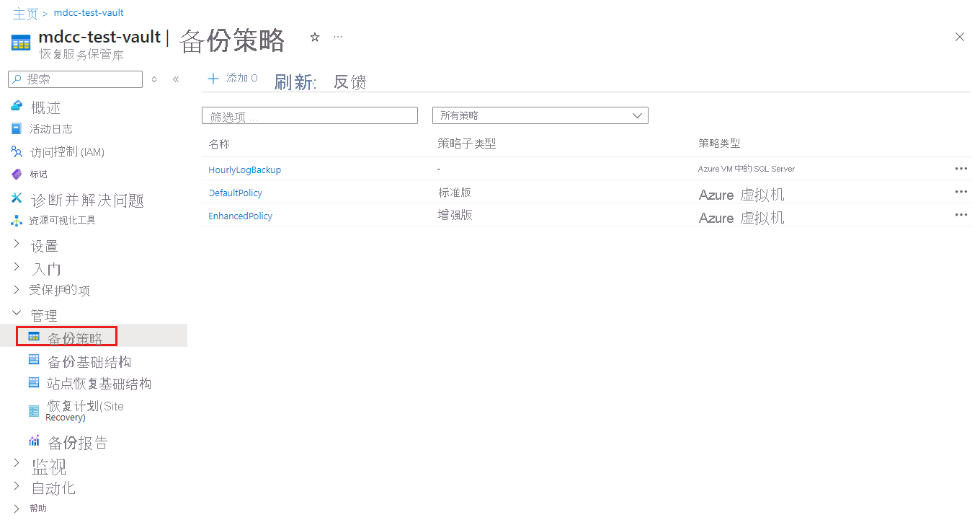Click the 反馈 feedback button

[x=350, y=81]
